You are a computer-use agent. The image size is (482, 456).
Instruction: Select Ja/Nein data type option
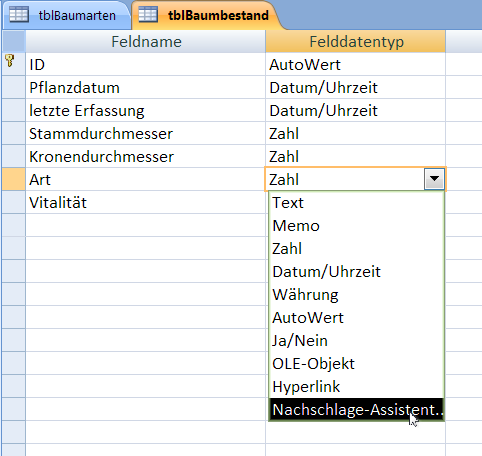tap(356, 341)
